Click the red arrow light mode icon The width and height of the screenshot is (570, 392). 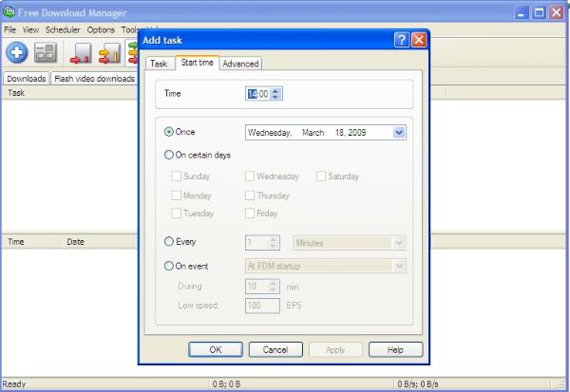(81, 53)
